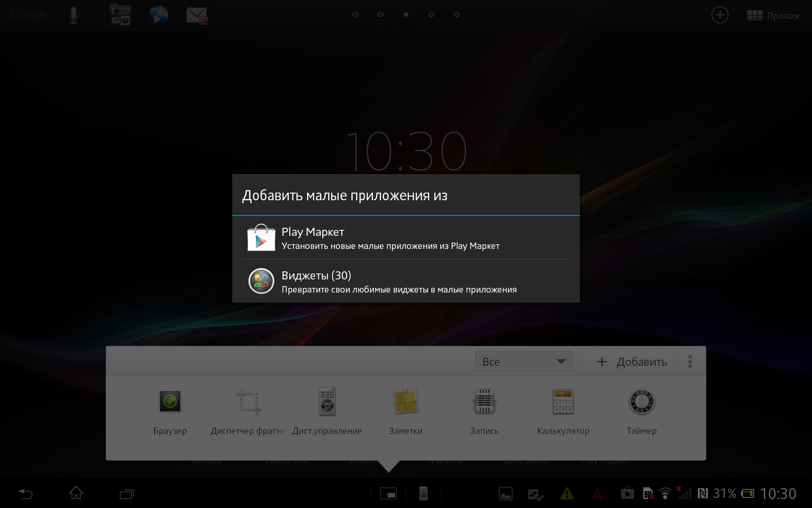Viewport: 812px width, 508px height.
Task: Open the clock in status bar
Action: 778,494
